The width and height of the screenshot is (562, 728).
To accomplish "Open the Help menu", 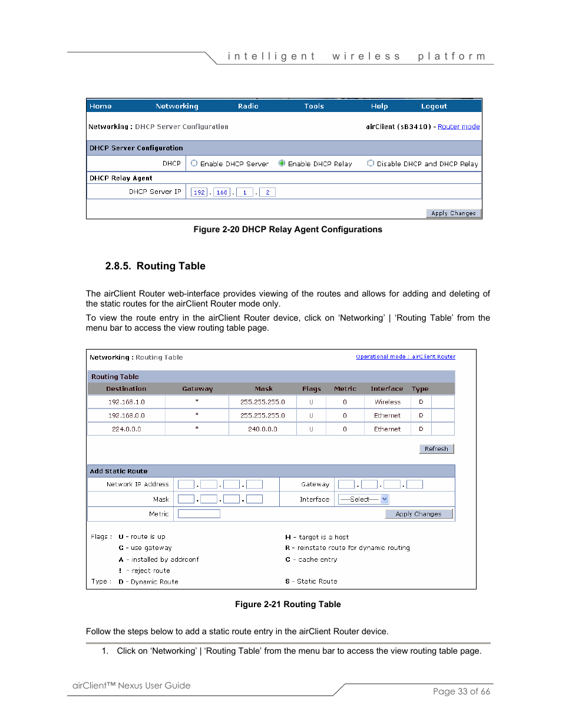I will [379, 106].
